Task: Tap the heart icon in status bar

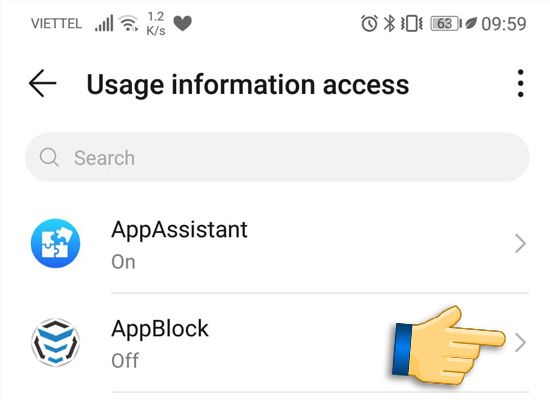Action: click(183, 24)
